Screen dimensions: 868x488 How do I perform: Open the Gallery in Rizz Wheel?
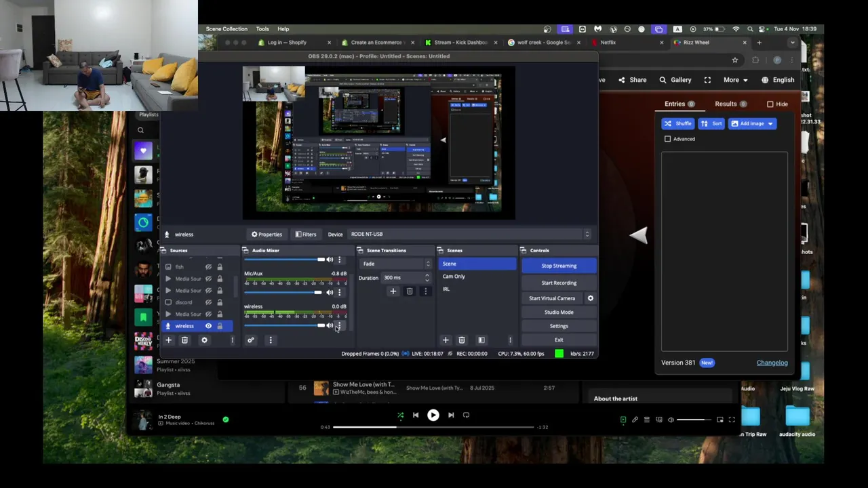pyautogui.click(x=675, y=80)
